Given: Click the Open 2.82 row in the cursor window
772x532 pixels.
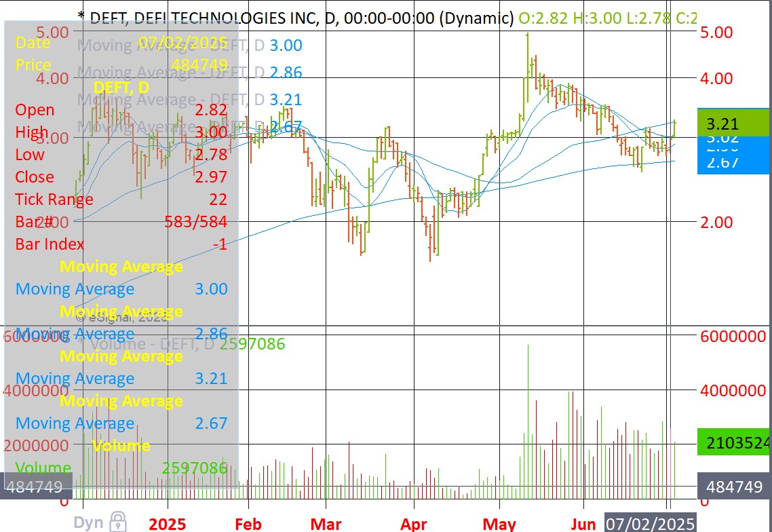Looking at the screenshot, I should (121, 109).
